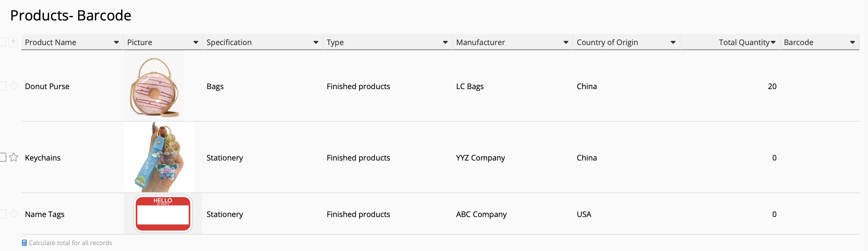This screenshot has height=251, width=868.
Task: Open the Total Quantity column dropdown
Action: (x=773, y=42)
